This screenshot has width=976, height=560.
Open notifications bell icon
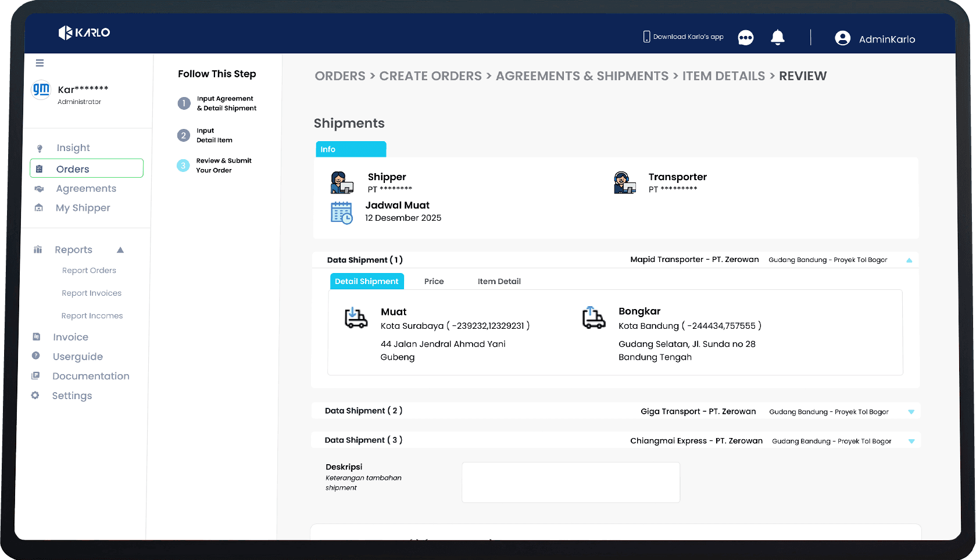778,37
